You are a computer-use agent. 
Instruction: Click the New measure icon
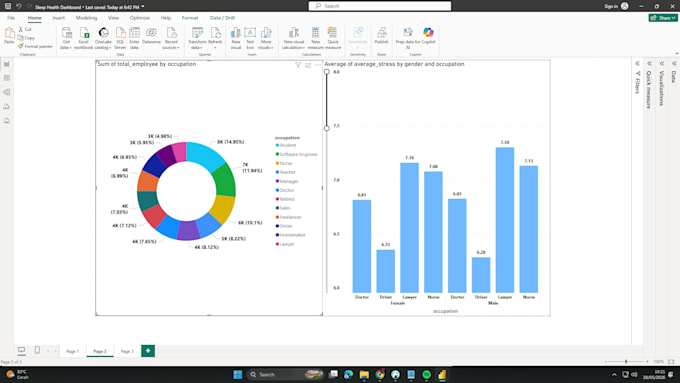(315, 39)
